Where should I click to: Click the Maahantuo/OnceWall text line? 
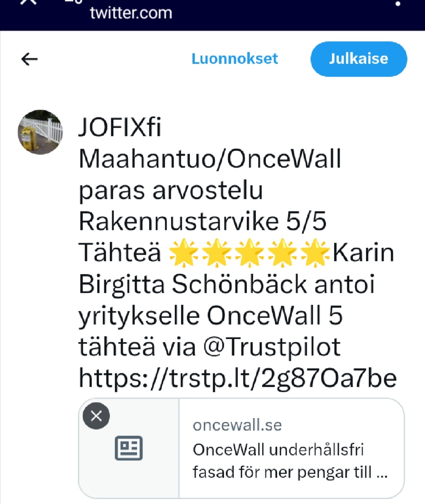[210, 159]
